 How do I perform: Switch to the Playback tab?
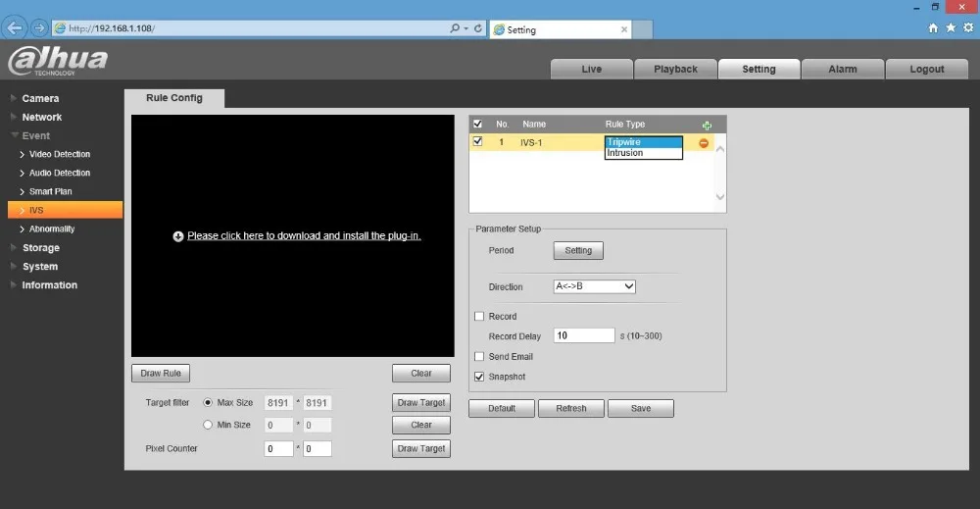coord(675,69)
